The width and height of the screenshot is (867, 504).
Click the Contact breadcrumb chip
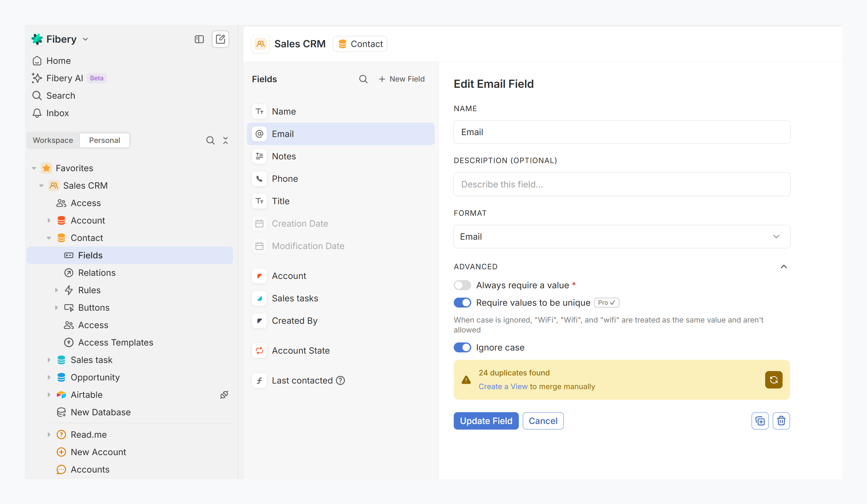pos(360,44)
